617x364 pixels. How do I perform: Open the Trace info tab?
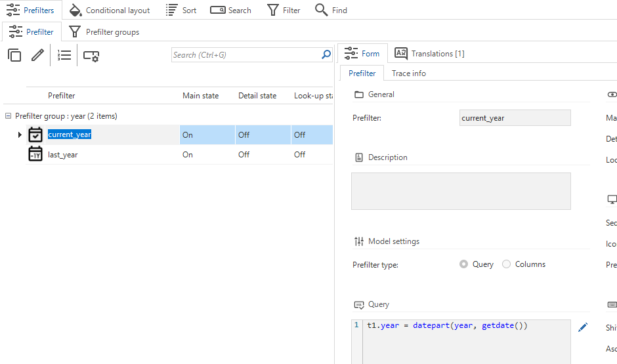[409, 73]
